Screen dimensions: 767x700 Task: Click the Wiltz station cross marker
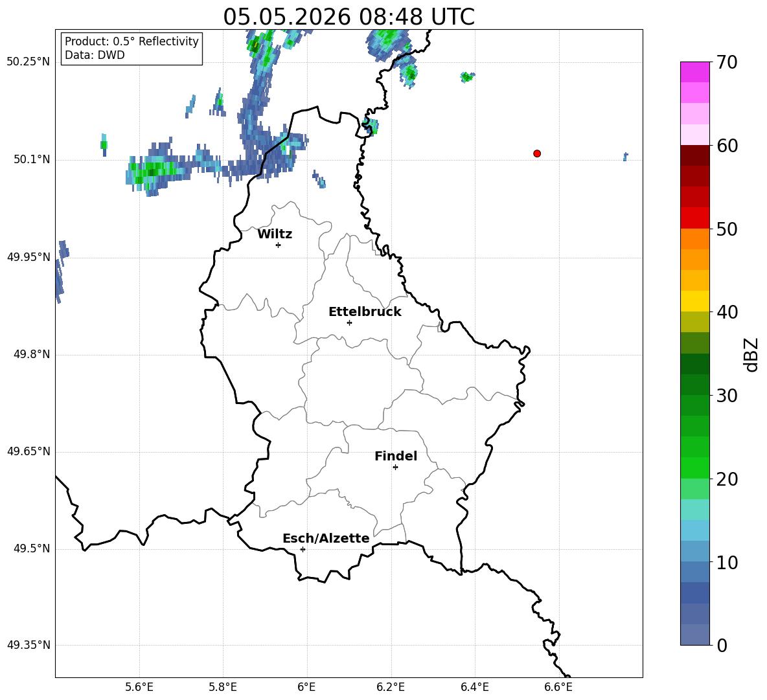[279, 245]
